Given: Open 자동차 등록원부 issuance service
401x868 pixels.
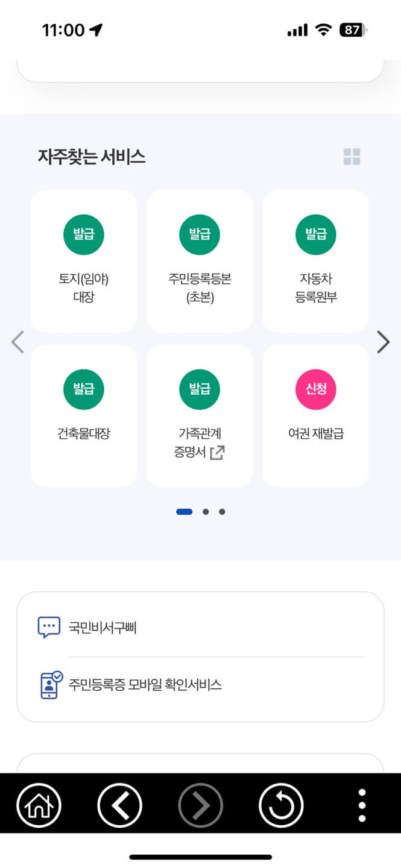Looking at the screenshot, I should pos(315,260).
